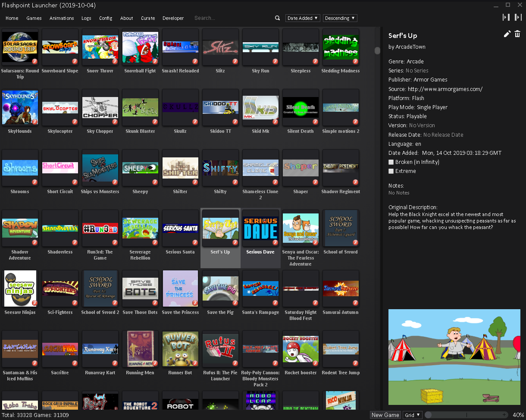Open the Animations menu tab

(x=62, y=18)
